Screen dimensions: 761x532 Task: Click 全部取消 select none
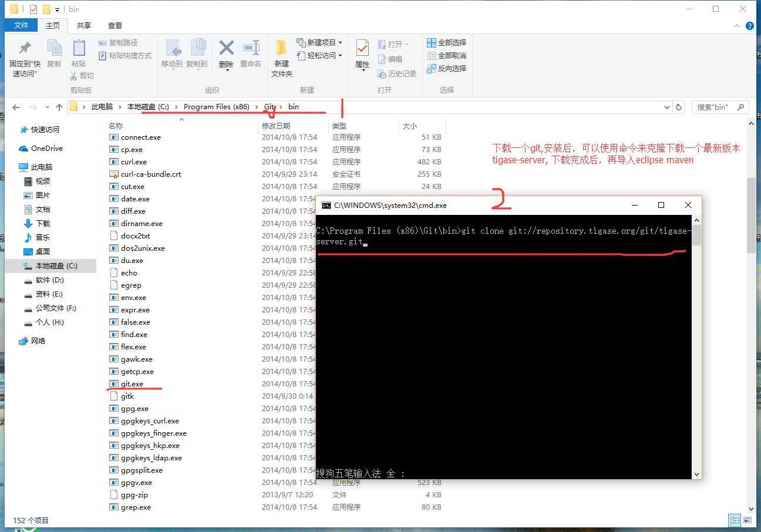tap(446, 56)
